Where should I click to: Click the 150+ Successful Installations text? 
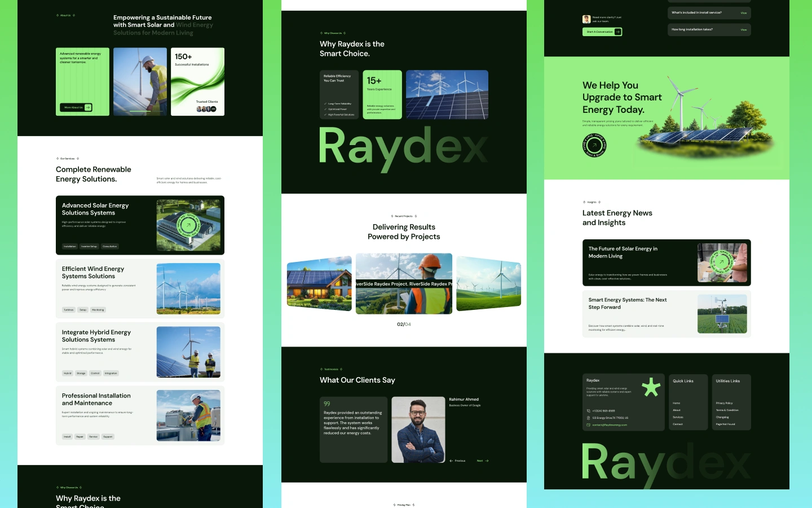point(192,60)
